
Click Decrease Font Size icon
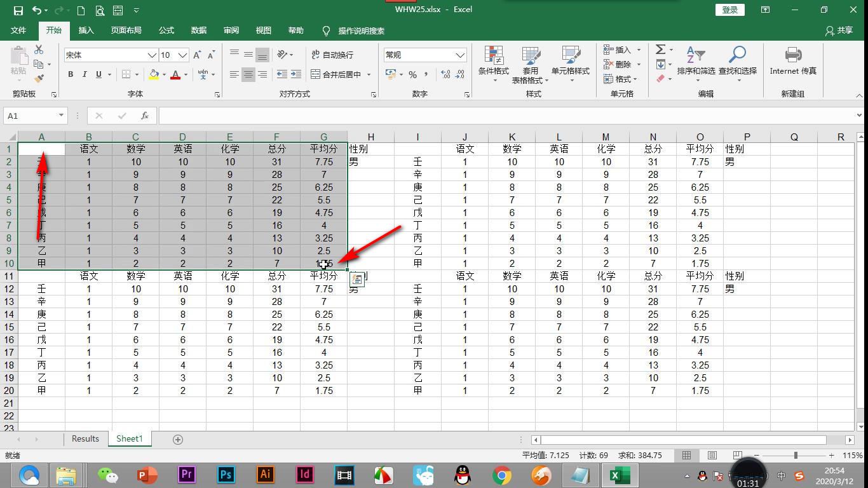tap(212, 55)
